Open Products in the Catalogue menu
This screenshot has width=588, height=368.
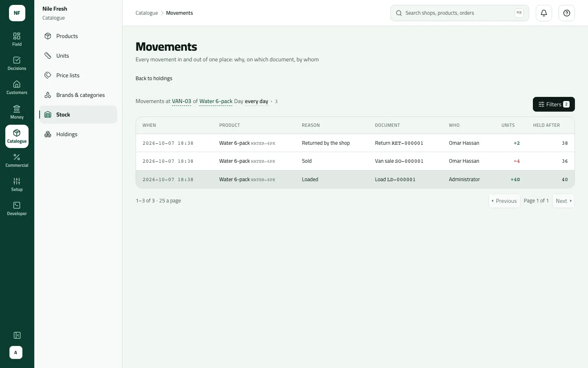point(78,36)
